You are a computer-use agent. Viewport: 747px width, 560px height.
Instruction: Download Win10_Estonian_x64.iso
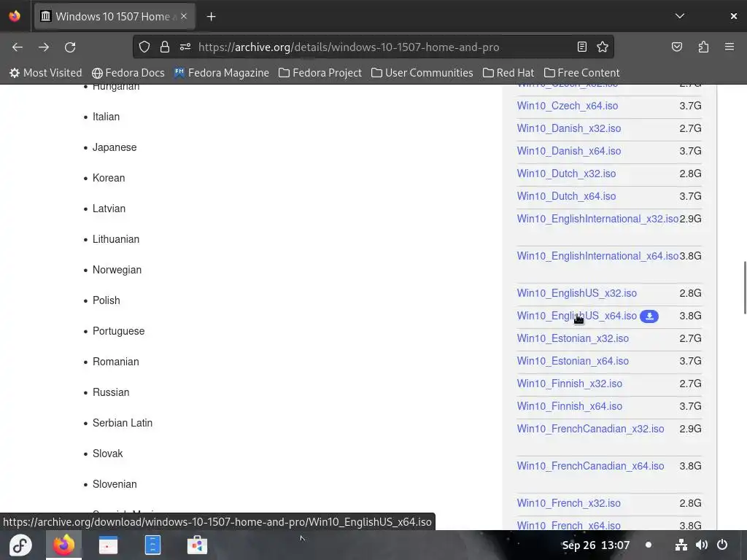[x=573, y=362]
